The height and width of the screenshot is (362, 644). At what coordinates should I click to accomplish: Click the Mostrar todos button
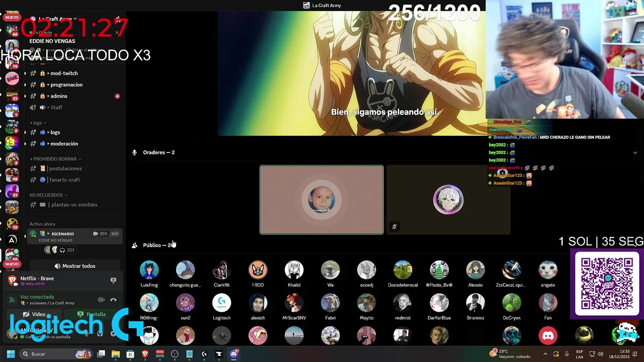(x=75, y=266)
